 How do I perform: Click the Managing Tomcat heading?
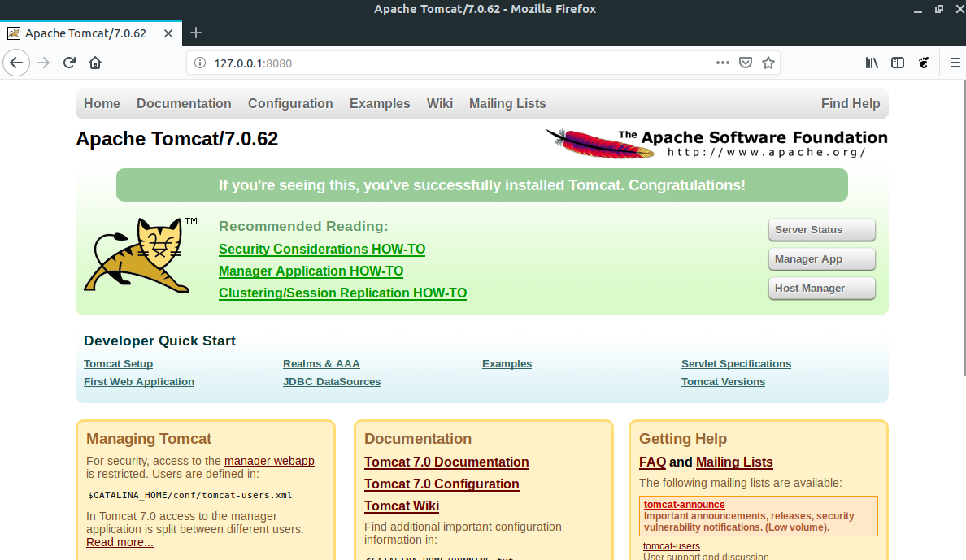click(149, 439)
